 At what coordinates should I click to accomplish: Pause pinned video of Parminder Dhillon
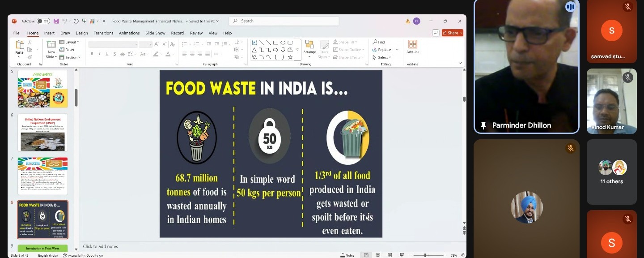pyautogui.click(x=570, y=7)
